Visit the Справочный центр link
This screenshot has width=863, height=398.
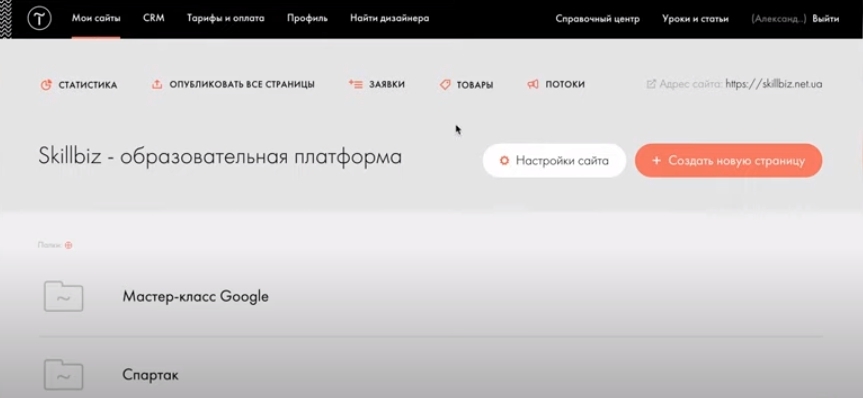coord(598,19)
